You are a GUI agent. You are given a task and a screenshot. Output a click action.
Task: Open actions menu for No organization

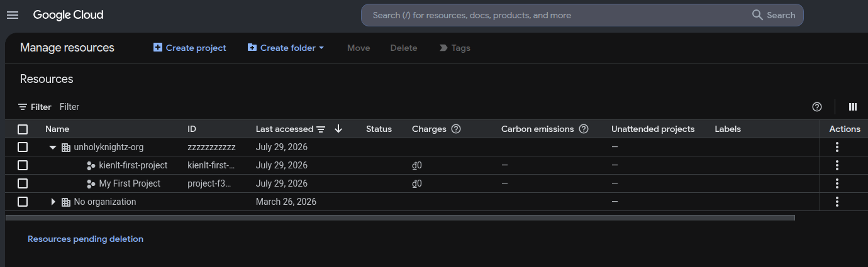point(837,202)
